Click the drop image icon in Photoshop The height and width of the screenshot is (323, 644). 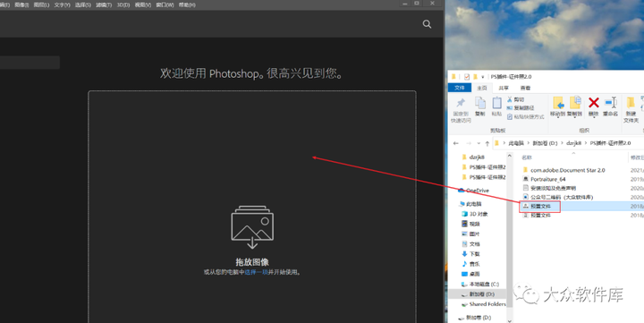(x=252, y=226)
